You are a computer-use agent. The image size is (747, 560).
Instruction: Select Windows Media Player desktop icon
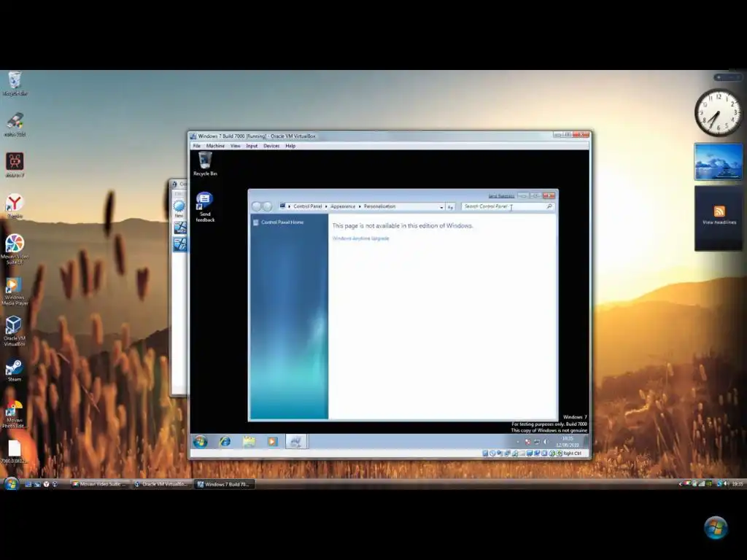pos(15,292)
